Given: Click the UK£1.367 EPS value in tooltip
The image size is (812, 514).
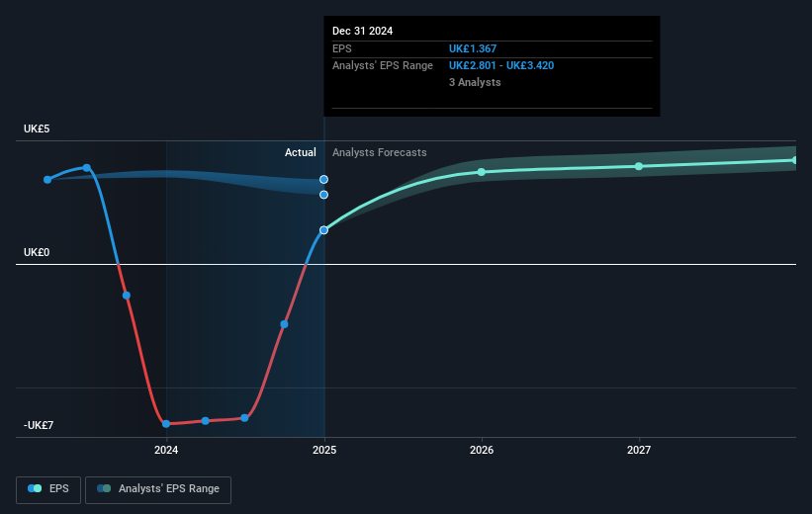Looking at the screenshot, I should click(x=473, y=48).
